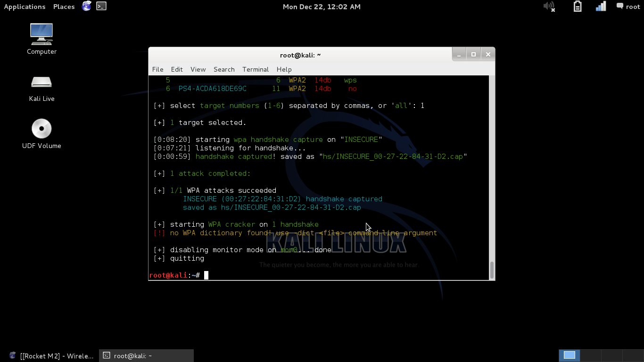Open the clock and calendar in top bar
This screenshot has height=362, width=644.
[322, 7]
